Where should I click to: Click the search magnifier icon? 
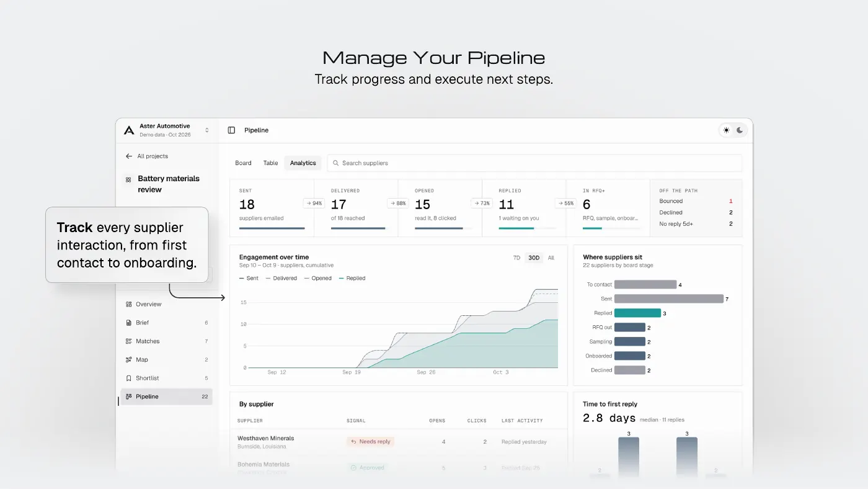336,163
